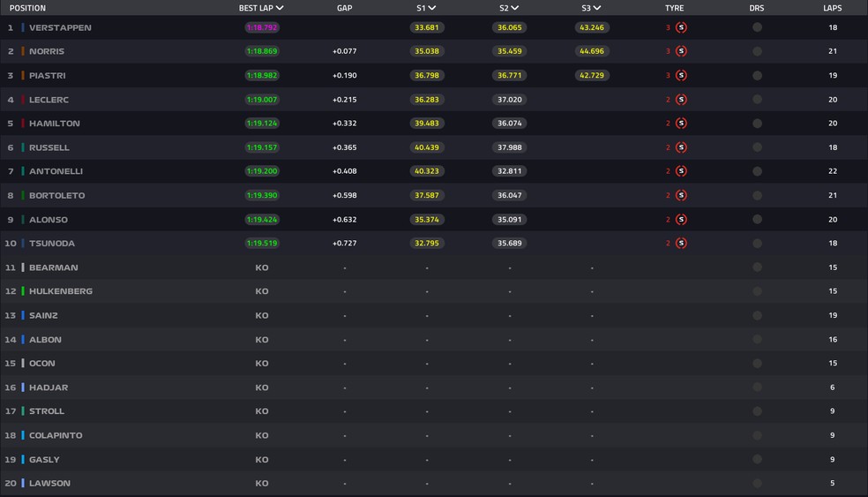
Task: Click Tsunoda's soft tyre icon
Action: coord(681,244)
